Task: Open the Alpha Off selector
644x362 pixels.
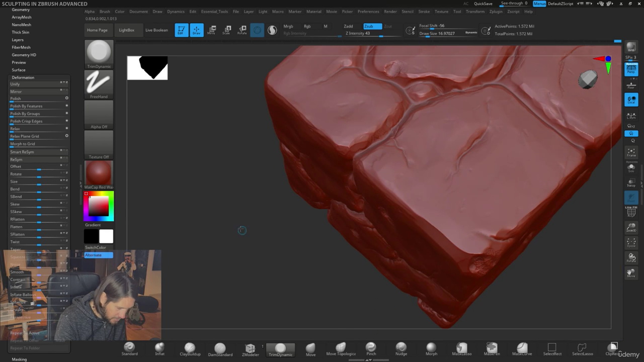Action: (x=99, y=115)
